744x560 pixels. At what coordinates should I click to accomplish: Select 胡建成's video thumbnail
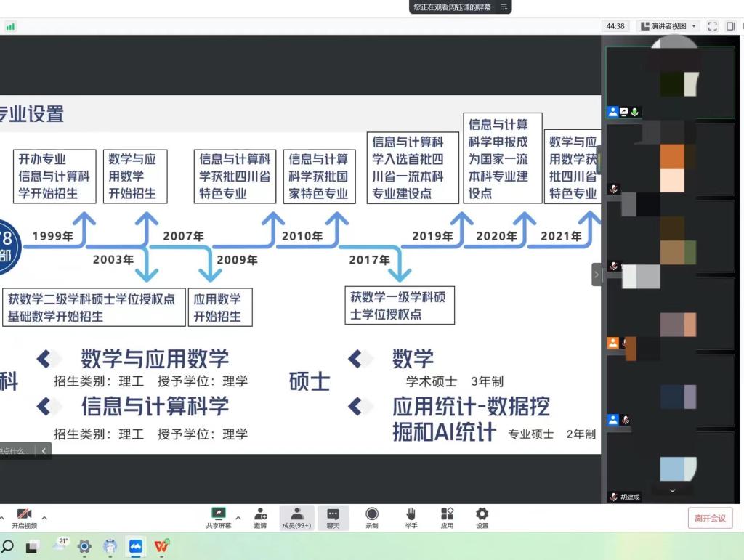pos(671,465)
